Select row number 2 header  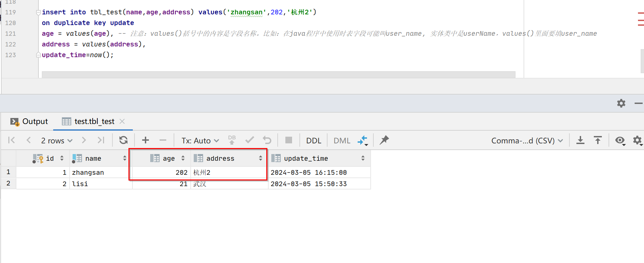(8, 183)
